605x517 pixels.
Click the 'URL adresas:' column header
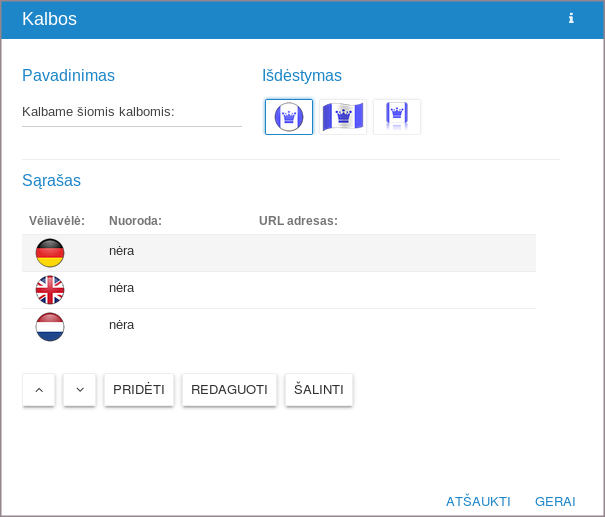tap(298, 220)
